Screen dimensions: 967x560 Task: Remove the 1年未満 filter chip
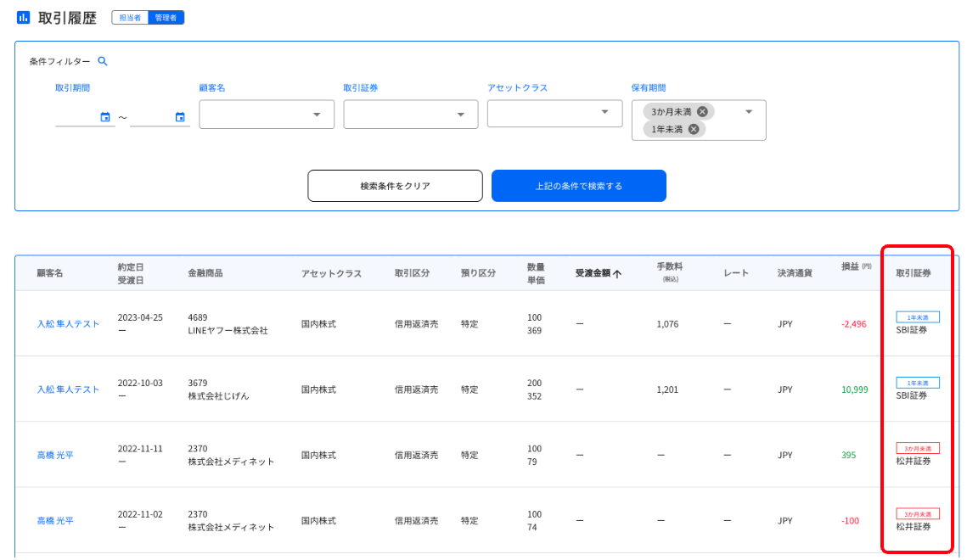[x=694, y=129]
